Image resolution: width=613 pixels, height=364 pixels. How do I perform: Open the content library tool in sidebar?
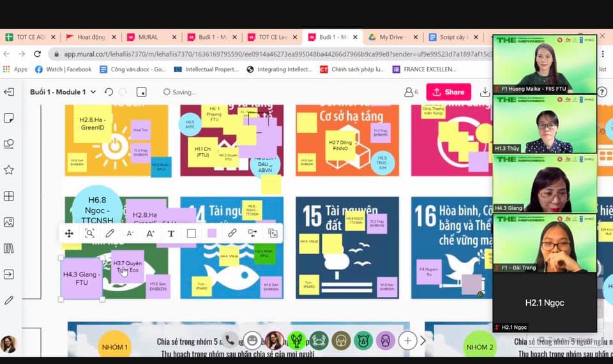click(x=8, y=248)
